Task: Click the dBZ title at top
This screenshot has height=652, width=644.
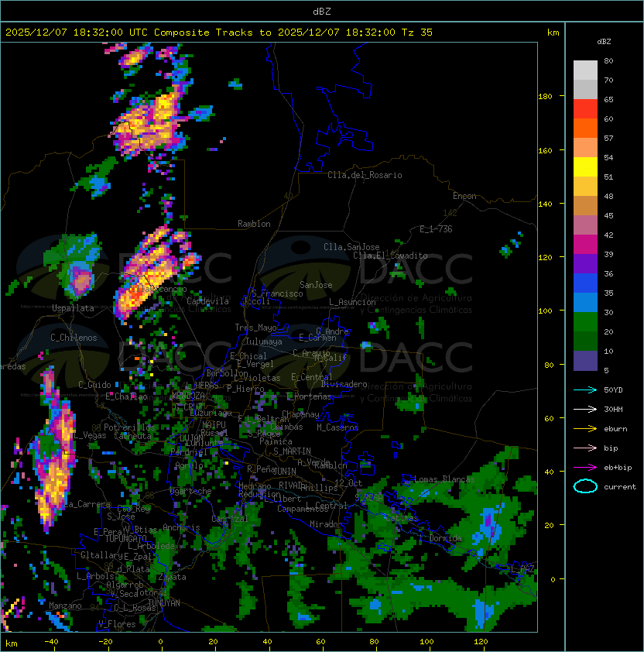Action: tap(322, 12)
